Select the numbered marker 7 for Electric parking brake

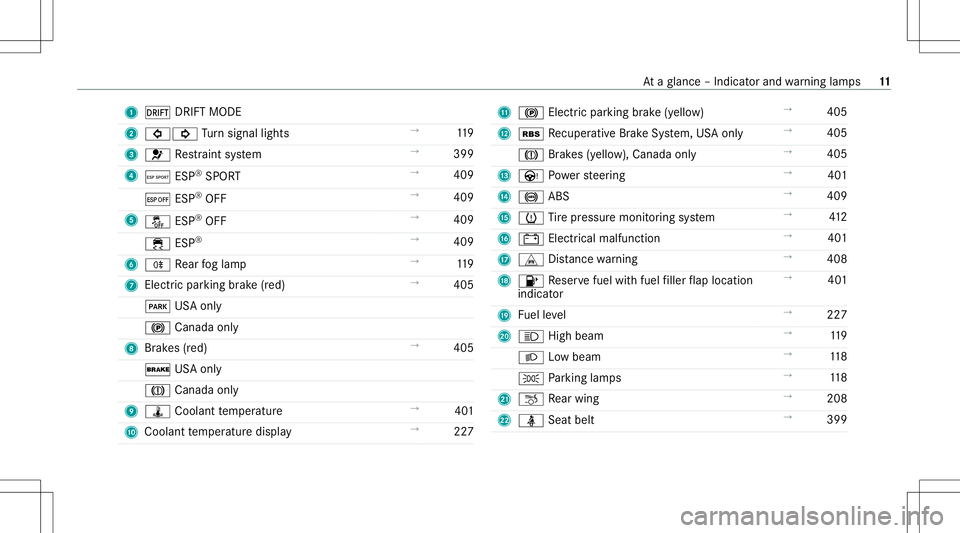131,286
